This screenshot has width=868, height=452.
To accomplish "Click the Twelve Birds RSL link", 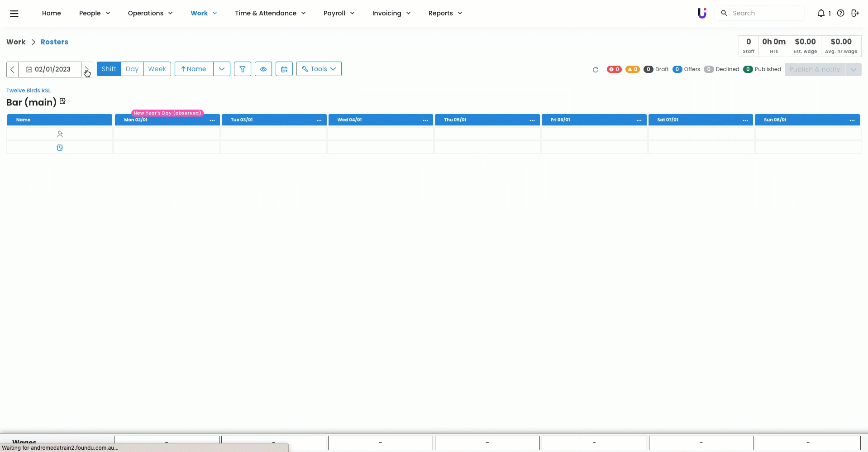I will click(x=29, y=91).
